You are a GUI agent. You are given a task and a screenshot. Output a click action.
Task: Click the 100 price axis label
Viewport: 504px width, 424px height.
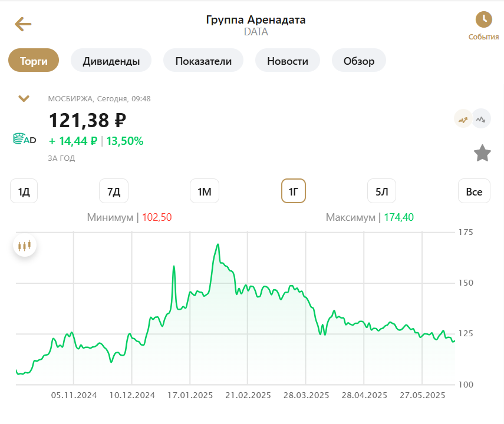pyautogui.click(x=466, y=385)
